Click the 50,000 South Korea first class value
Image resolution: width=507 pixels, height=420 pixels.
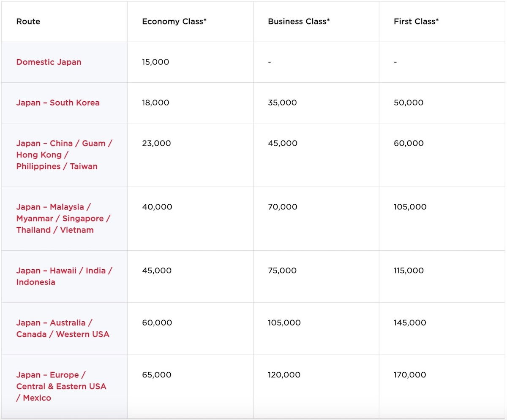pos(408,103)
